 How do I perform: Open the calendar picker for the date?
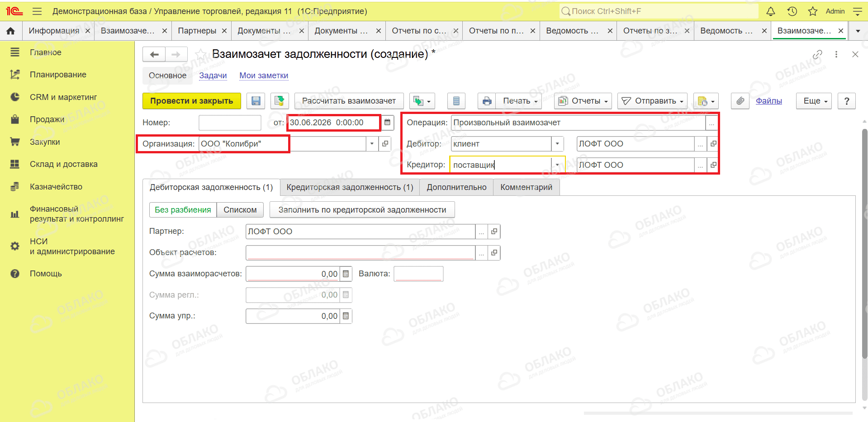pos(387,123)
